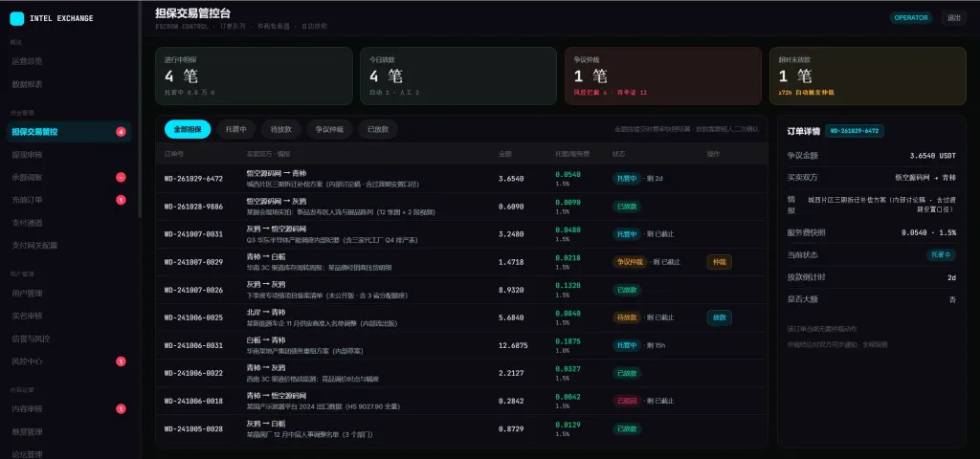Click the OPERATOR role badge
980x459 pixels.
tap(911, 17)
